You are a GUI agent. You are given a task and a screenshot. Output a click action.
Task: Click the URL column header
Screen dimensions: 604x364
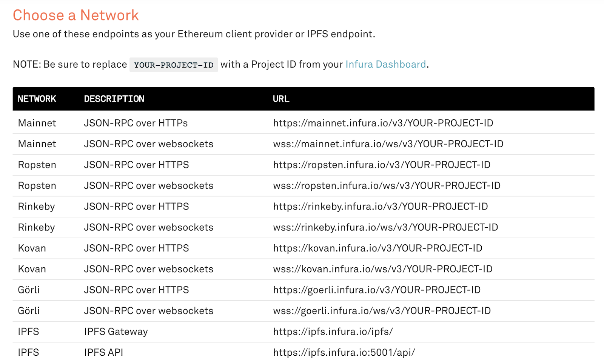click(281, 99)
